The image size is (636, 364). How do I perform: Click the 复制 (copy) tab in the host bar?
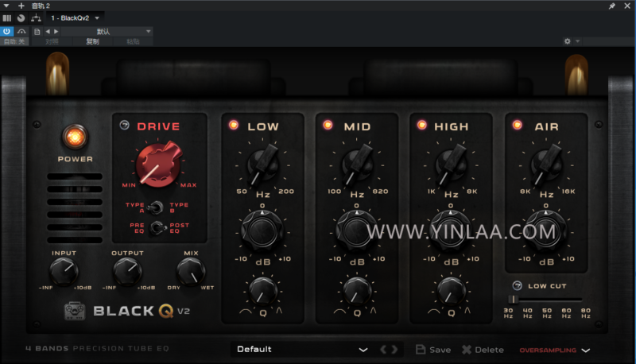click(93, 41)
